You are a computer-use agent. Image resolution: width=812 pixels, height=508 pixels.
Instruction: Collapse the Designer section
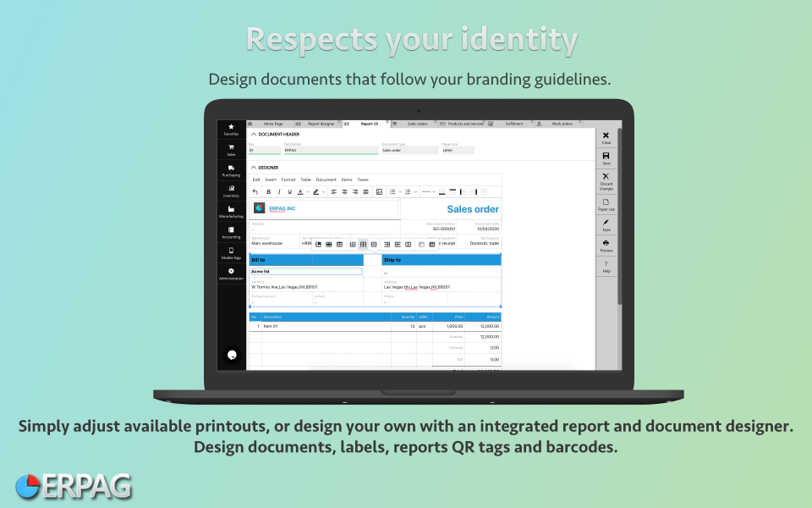[253, 168]
